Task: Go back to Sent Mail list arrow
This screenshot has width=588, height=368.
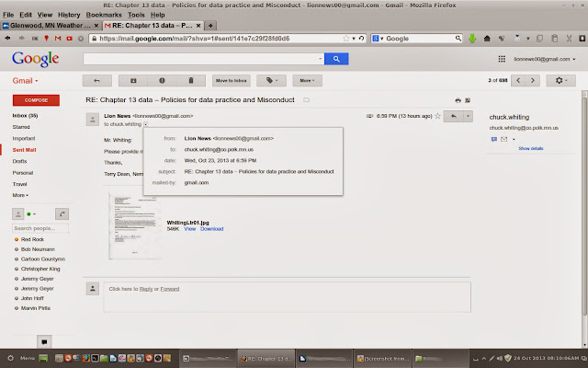Action: [x=97, y=81]
